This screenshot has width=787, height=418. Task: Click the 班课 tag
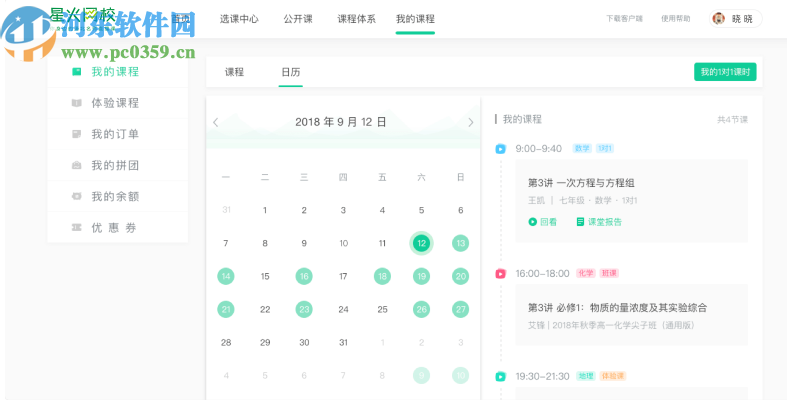click(x=609, y=273)
